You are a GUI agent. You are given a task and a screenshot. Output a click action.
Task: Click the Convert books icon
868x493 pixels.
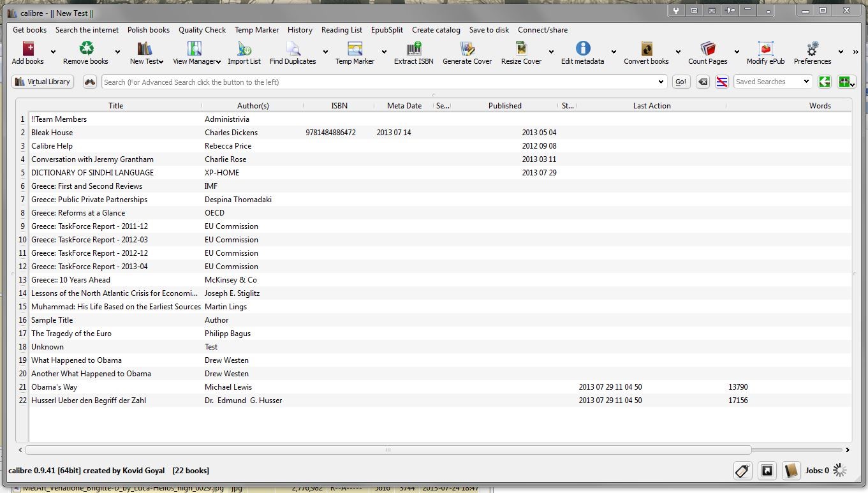click(x=647, y=48)
